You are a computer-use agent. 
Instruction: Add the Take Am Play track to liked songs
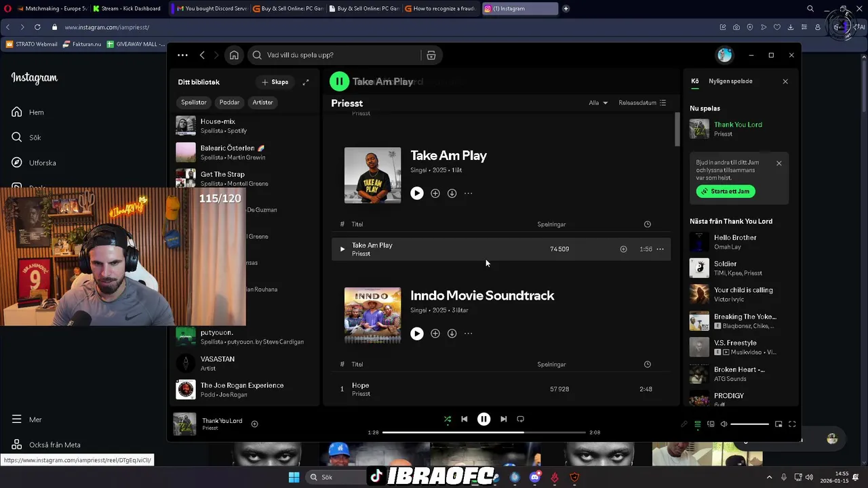click(x=623, y=249)
